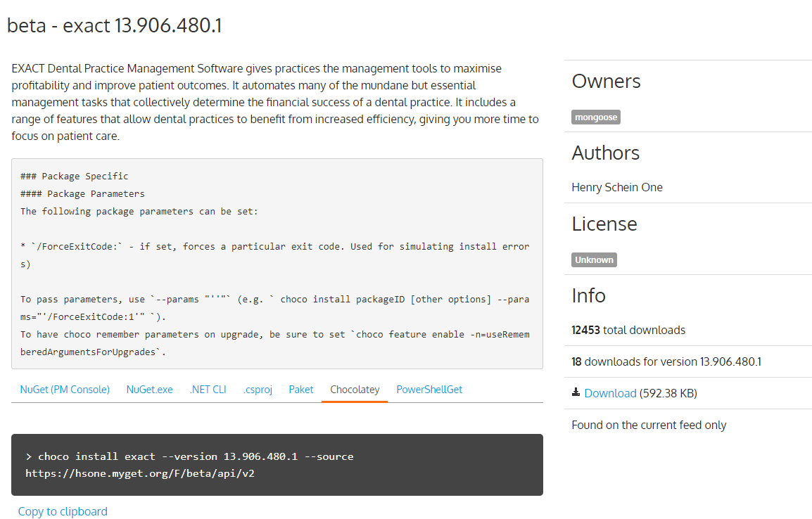The height and width of the screenshot is (519, 812).
Task: Click 'The following package parameters can be set' line
Action: tap(139, 211)
